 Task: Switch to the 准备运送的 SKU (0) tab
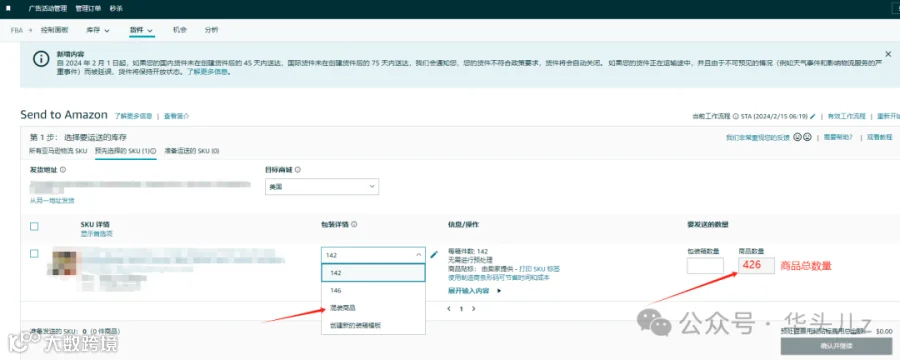(192, 151)
